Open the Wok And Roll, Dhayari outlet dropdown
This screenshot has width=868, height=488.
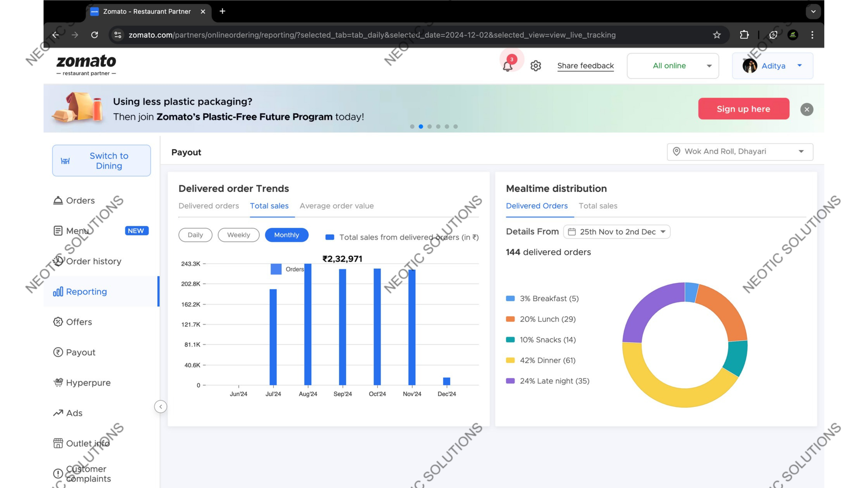coord(740,152)
